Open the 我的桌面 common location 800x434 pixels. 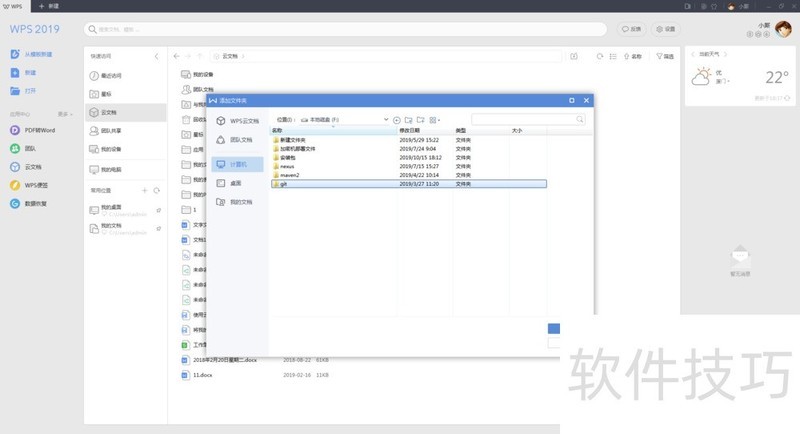(118, 210)
